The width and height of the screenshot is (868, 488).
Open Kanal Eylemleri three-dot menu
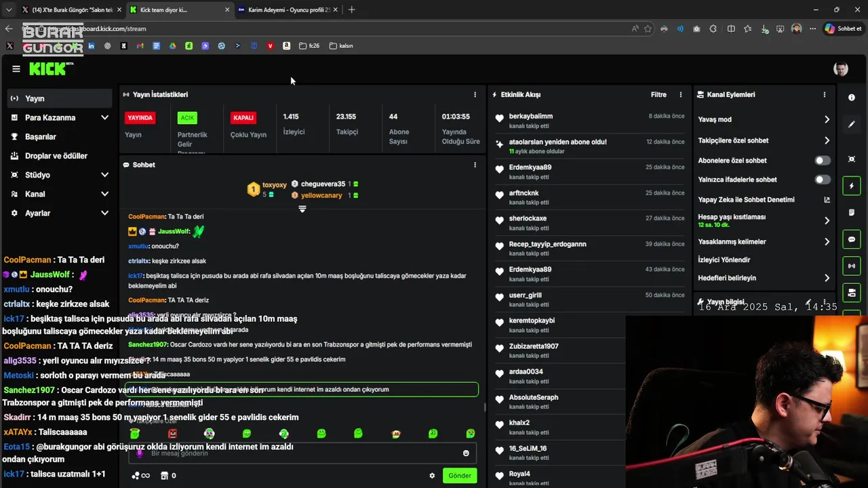click(825, 95)
